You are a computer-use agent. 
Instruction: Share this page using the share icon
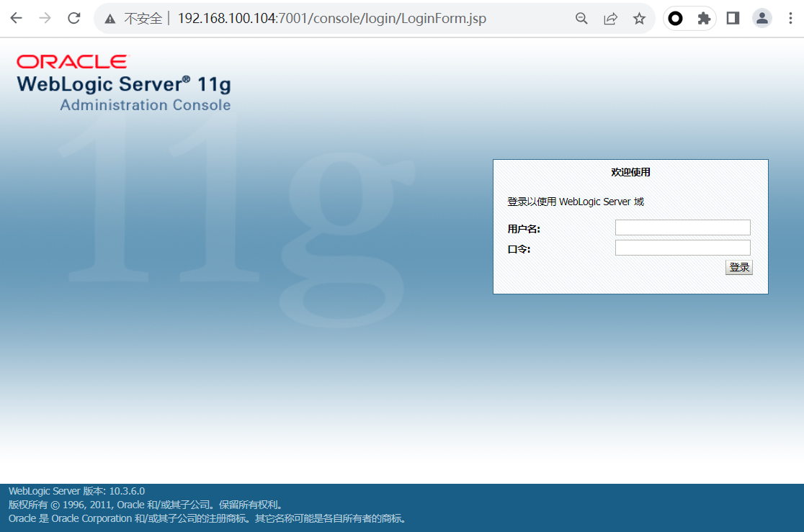(x=610, y=19)
